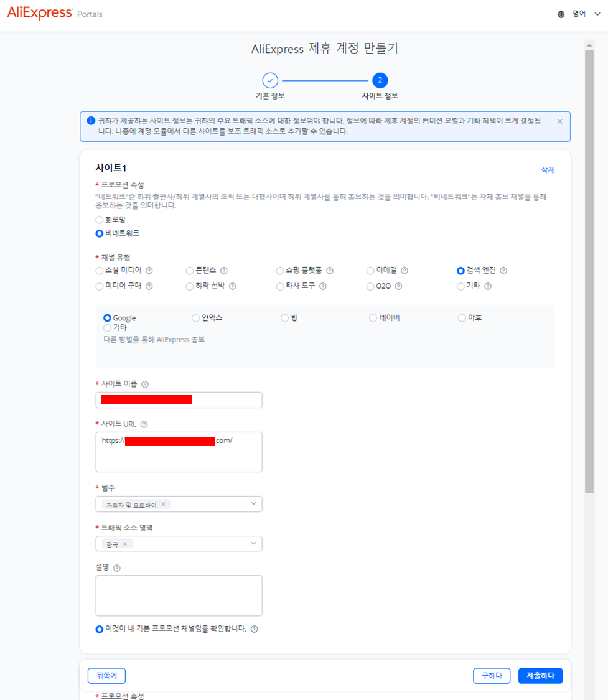Open help icon beside 이메일
Screen dimensions: 608x700
pos(404,271)
